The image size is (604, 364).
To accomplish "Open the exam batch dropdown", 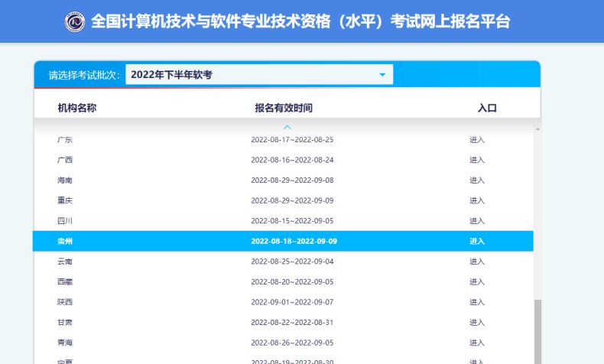I will (x=258, y=74).
